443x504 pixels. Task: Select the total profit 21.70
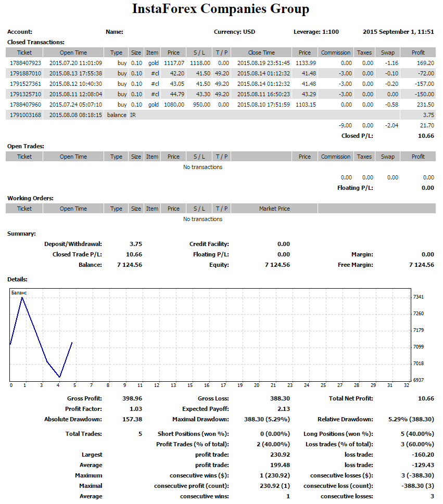pyautogui.click(x=427, y=125)
